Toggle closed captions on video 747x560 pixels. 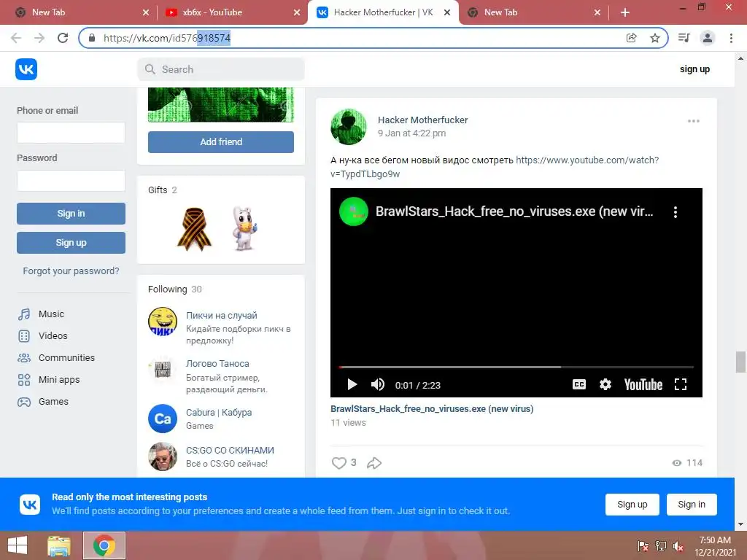[x=578, y=384]
